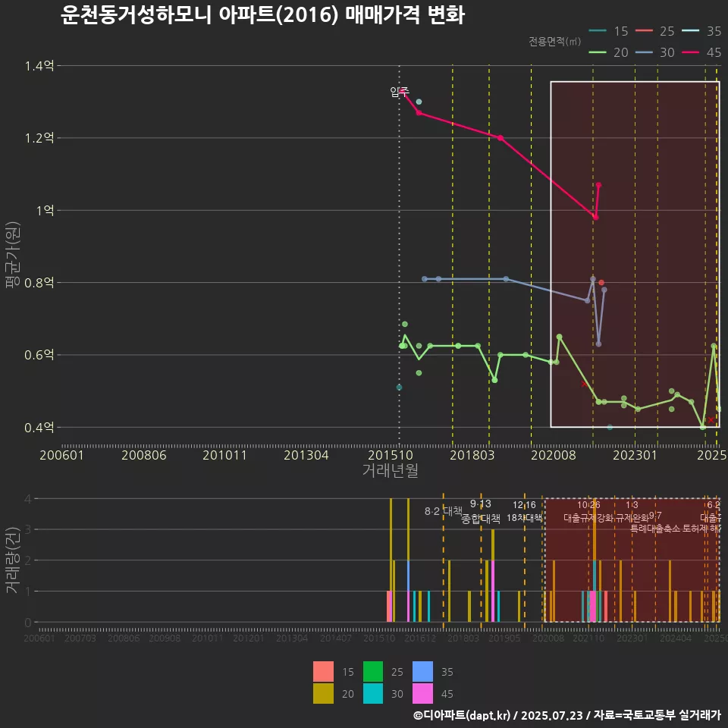The width and height of the screenshot is (728, 728).
Task: Select the 25 line entry in the top legend
Action: point(654,31)
